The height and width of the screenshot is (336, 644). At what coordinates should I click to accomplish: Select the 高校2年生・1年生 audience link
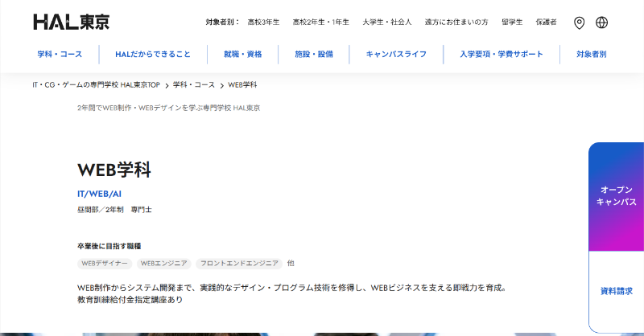pos(320,23)
